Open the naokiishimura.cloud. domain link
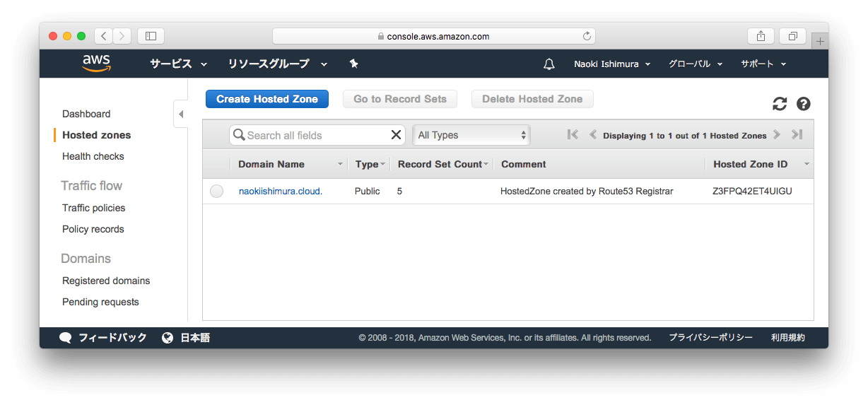 (x=281, y=191)
